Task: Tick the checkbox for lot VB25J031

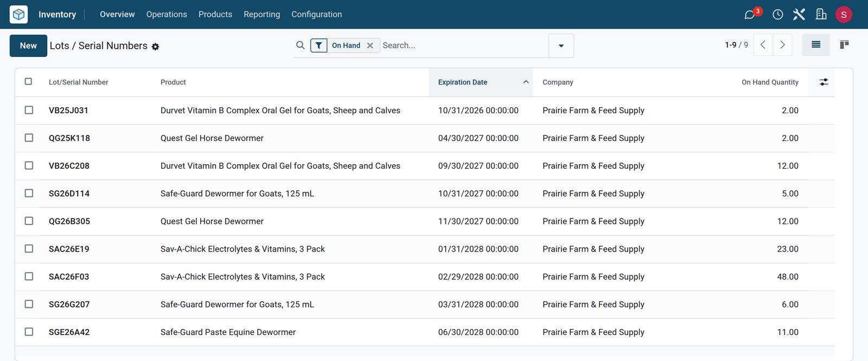Action: (x=29, y=110)
